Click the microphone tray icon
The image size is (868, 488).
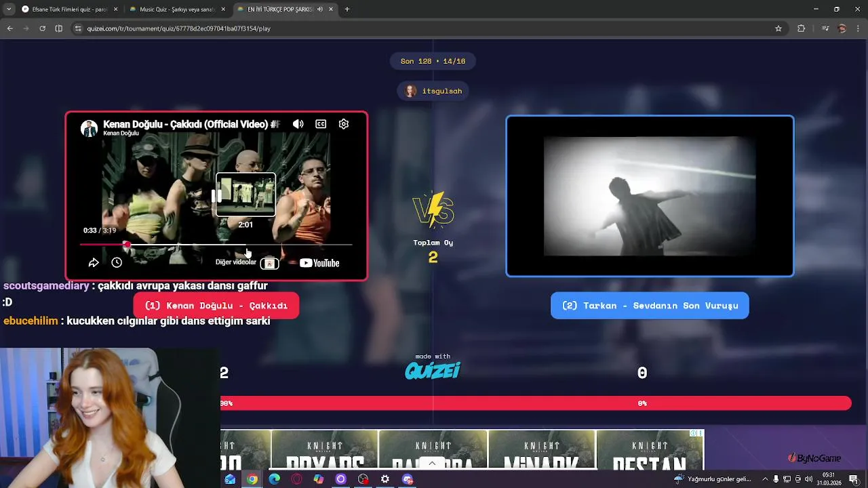pyautogui.click(x=776, y=479)
